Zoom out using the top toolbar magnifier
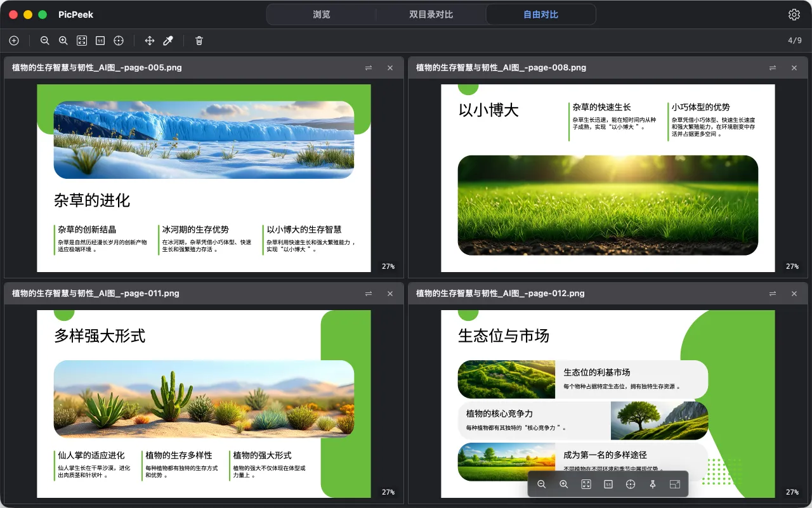Viewport: 812px width, 508px height. click(x=44, y=41)
